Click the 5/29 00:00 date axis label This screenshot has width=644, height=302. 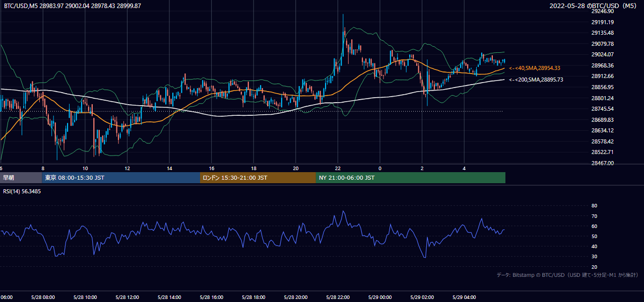click(x=380, y=297)
